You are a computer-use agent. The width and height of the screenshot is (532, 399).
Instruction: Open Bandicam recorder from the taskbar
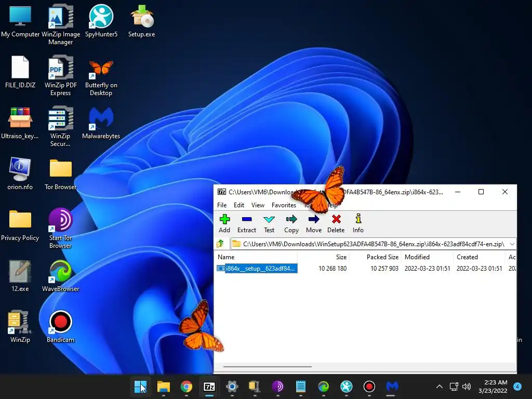click(x=369, y=387)
